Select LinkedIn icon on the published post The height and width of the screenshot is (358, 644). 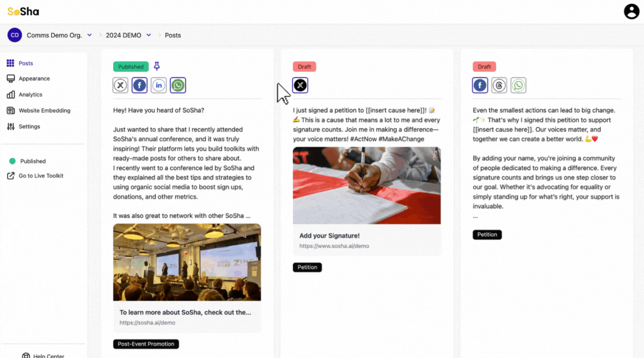159,85
